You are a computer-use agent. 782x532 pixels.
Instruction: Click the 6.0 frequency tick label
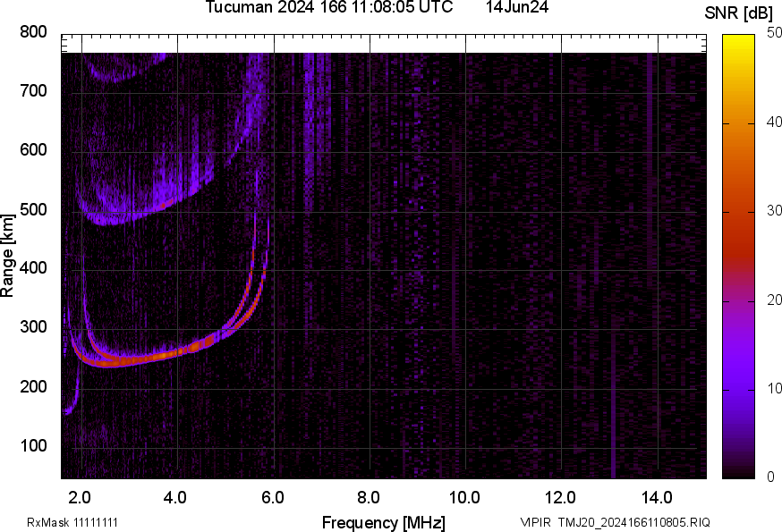pyautogui.click(x=272, y=498)
